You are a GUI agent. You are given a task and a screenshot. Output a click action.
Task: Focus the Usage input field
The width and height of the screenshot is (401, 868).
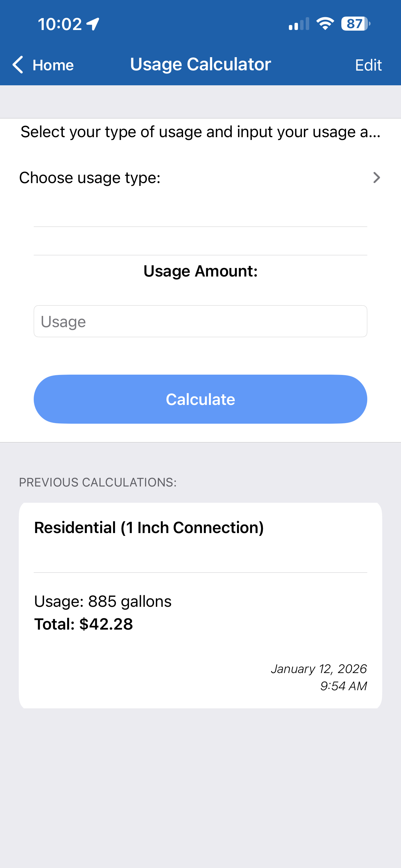click(200, 321)
